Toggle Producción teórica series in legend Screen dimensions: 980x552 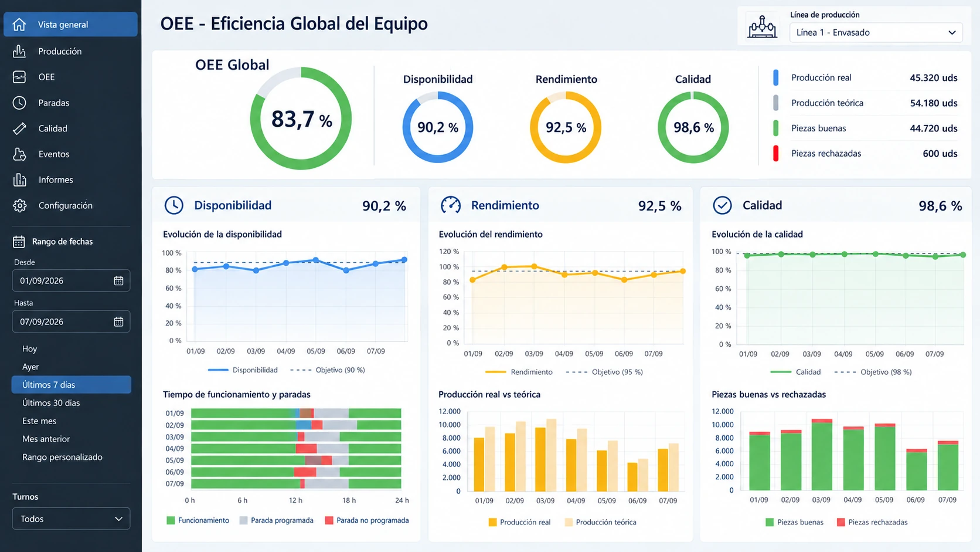point(600,522)
